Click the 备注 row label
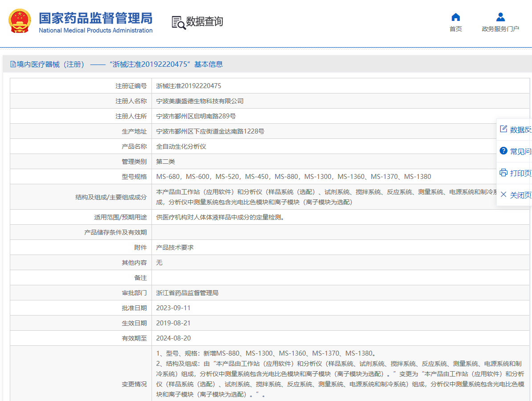 click(x=140, y=278)
